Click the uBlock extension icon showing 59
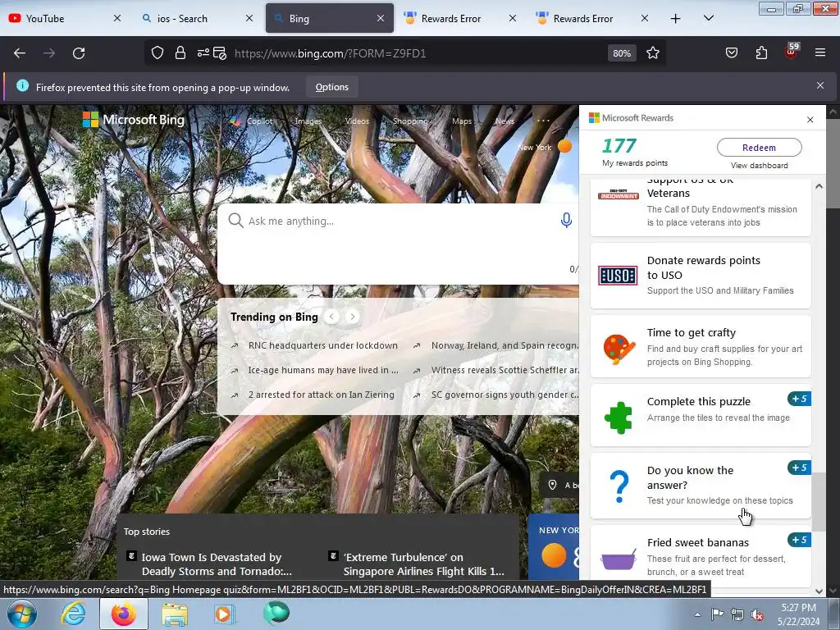840x630 pixels. click(792, 52)
